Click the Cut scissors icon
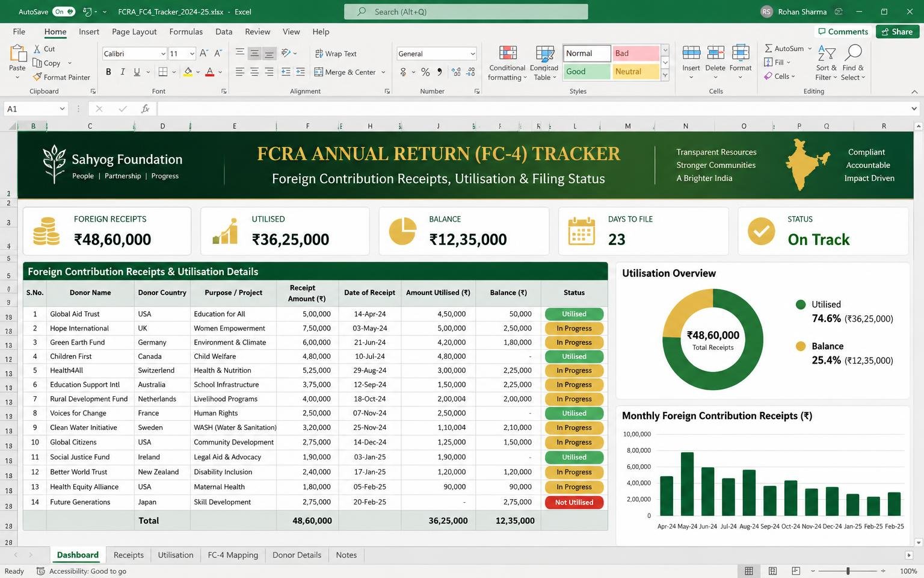Viewport: 924px width, 578px height. pyautogui.click(x=36, y=49)
